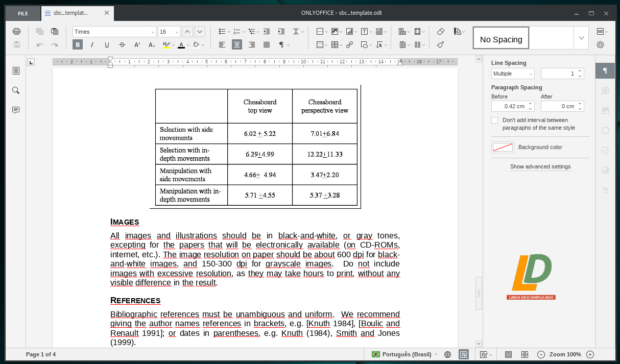Click the Copy style paintbrush icon
This screenshot has width=620, height=364.
pos(441,45)
